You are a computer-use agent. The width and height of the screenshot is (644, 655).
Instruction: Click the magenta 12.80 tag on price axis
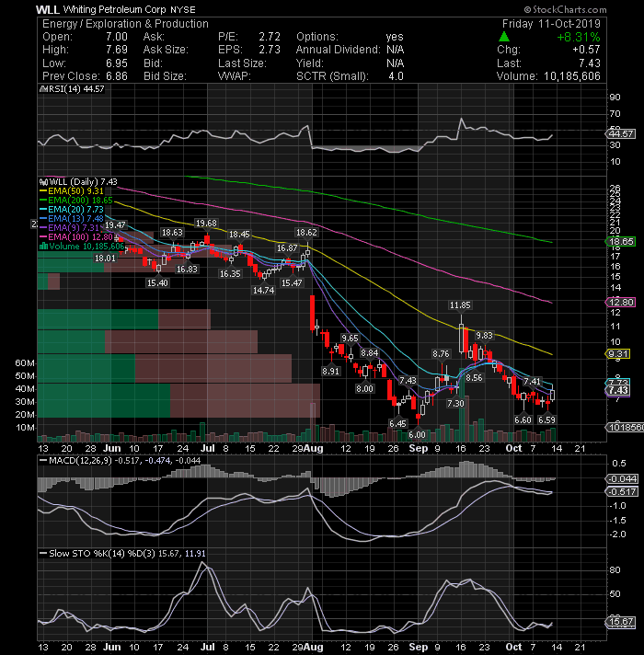tap(621, 302)
